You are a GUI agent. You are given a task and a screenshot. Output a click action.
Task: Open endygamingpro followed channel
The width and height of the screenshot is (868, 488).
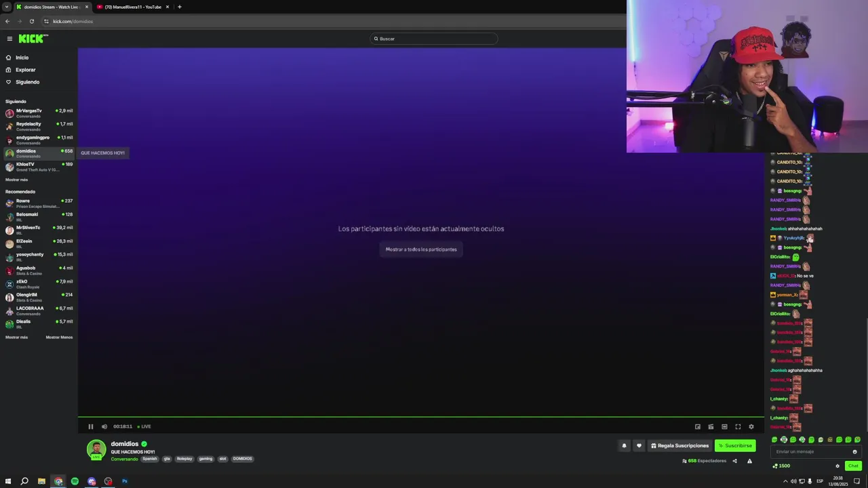coord(39,140)
